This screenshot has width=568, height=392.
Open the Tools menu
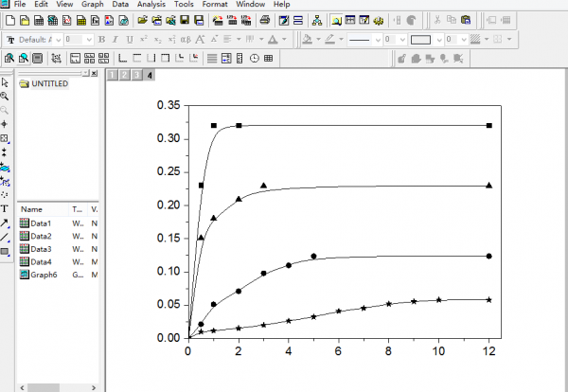tap(184, 5)
